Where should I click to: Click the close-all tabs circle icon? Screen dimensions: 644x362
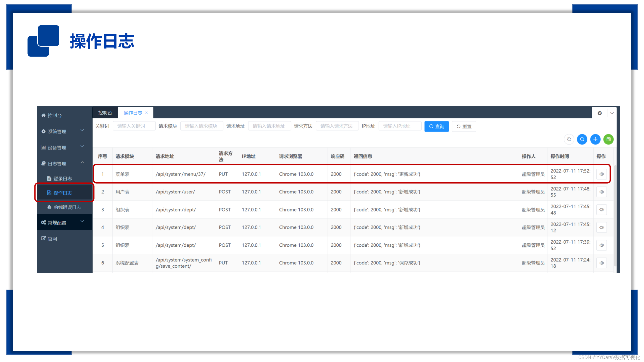(x=600, y=113)
